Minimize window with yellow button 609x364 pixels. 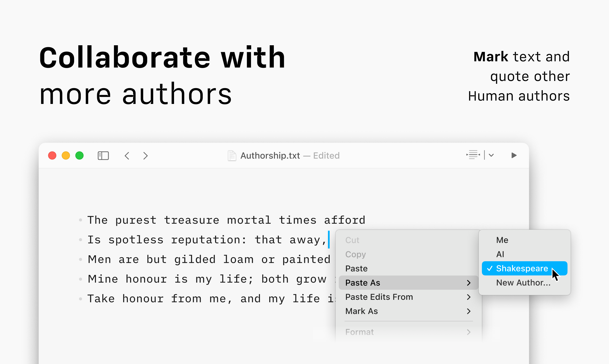coord(66,155)
